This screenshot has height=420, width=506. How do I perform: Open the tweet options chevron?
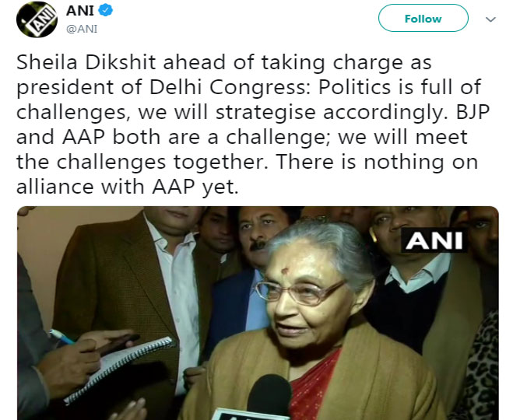coord(490,18)
